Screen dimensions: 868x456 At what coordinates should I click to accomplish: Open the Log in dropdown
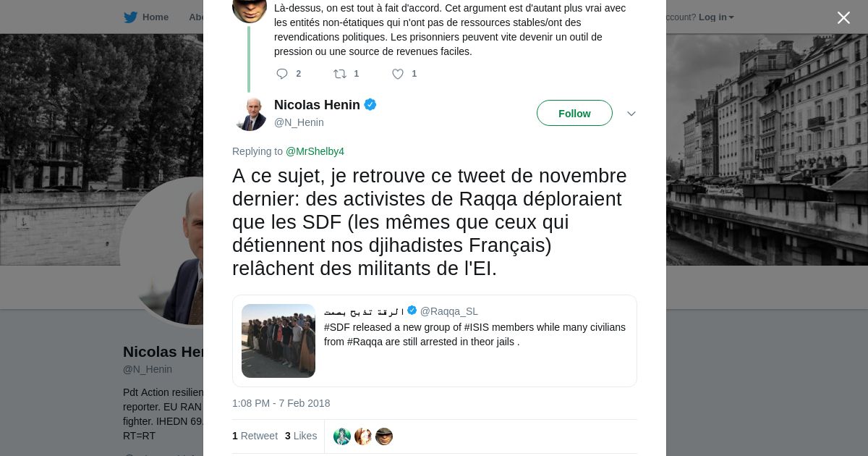click(715, 17)
